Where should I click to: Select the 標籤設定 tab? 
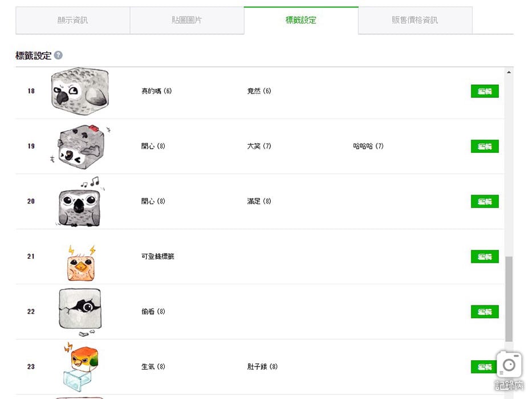pyautogui.click(x=300, y=21)
